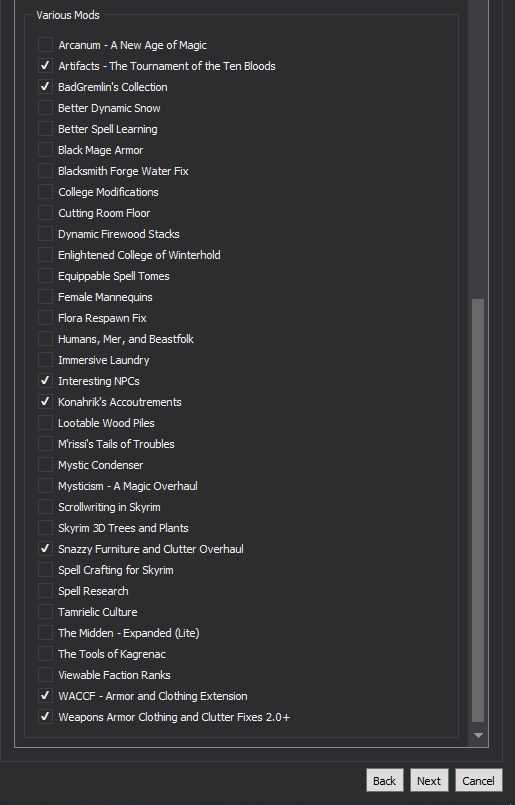Cancel the mod installer
Viewport: 515px width, 805px height.
479,780
